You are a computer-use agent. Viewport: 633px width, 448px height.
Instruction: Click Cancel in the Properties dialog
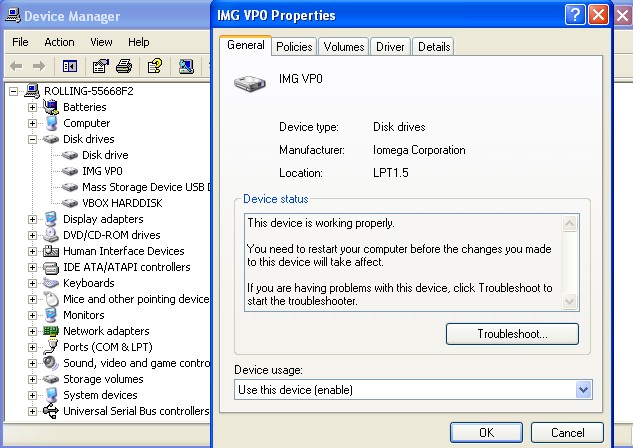click(567, 433)
